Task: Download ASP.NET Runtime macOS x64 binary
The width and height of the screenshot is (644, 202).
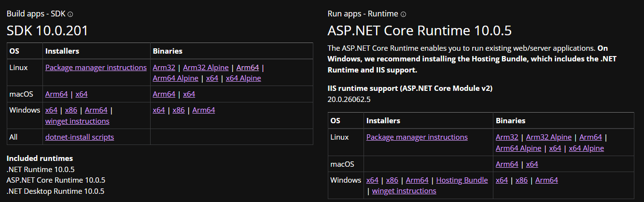Action: coord(532,164)
